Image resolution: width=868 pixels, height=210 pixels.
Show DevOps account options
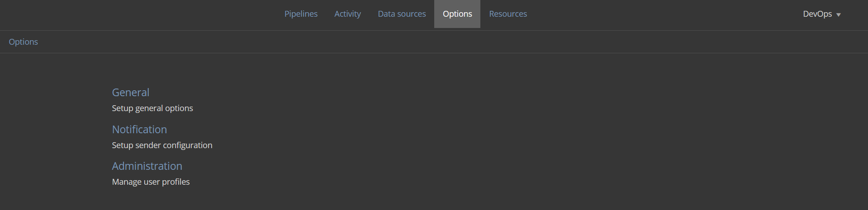coord(821,14)
